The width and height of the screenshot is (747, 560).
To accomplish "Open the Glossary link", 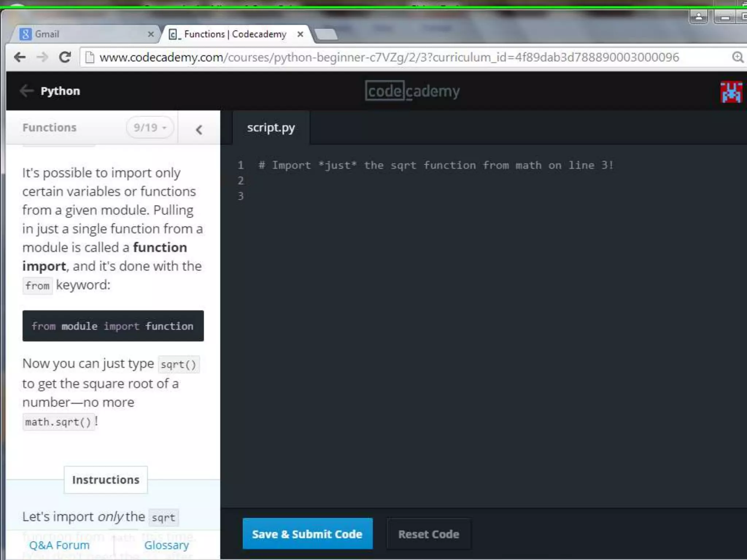I will pos(167,545).
